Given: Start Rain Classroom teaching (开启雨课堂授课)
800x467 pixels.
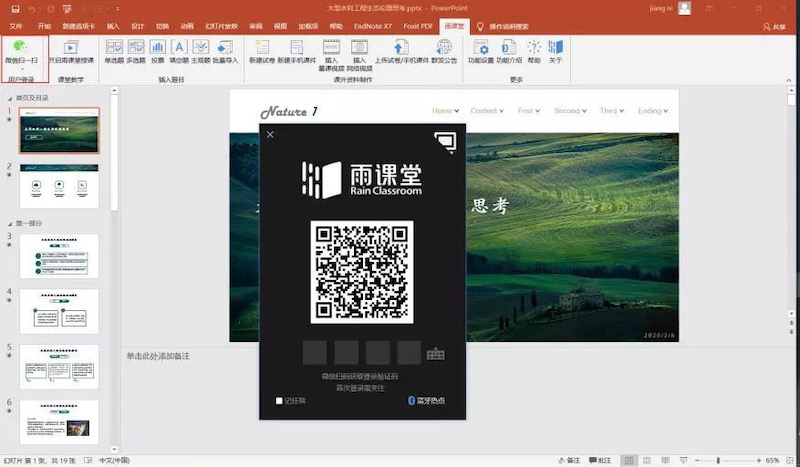Looking at the screenshot, I should click(x=71, y=52).
